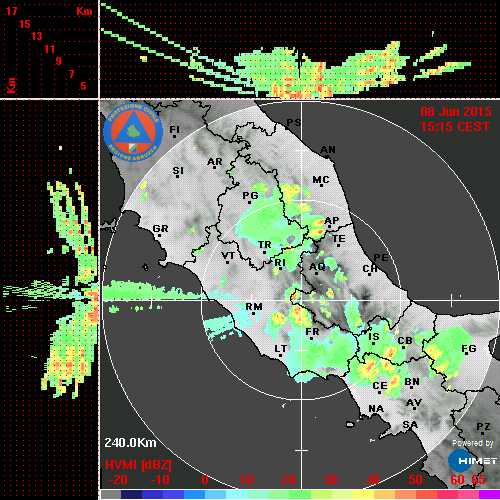
Task: Click the radar center crosshair
Action: (302, 301)
